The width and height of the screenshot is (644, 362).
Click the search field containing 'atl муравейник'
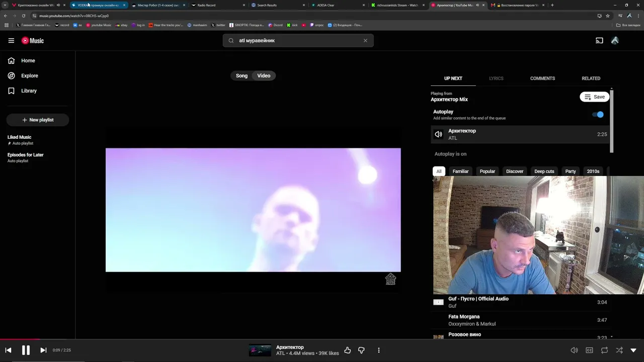pos(298,41)
